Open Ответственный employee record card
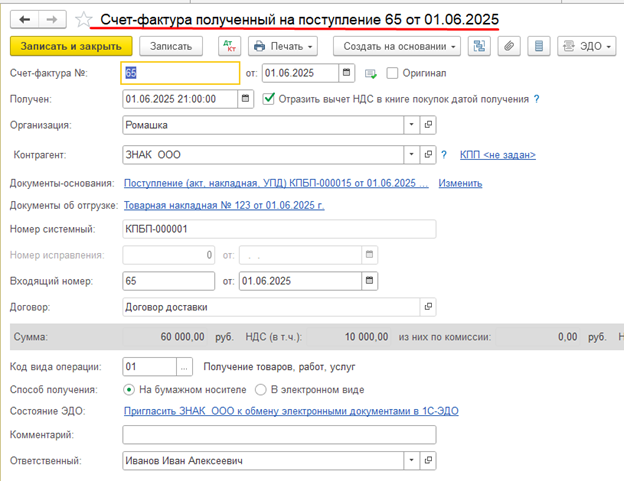 428,460
